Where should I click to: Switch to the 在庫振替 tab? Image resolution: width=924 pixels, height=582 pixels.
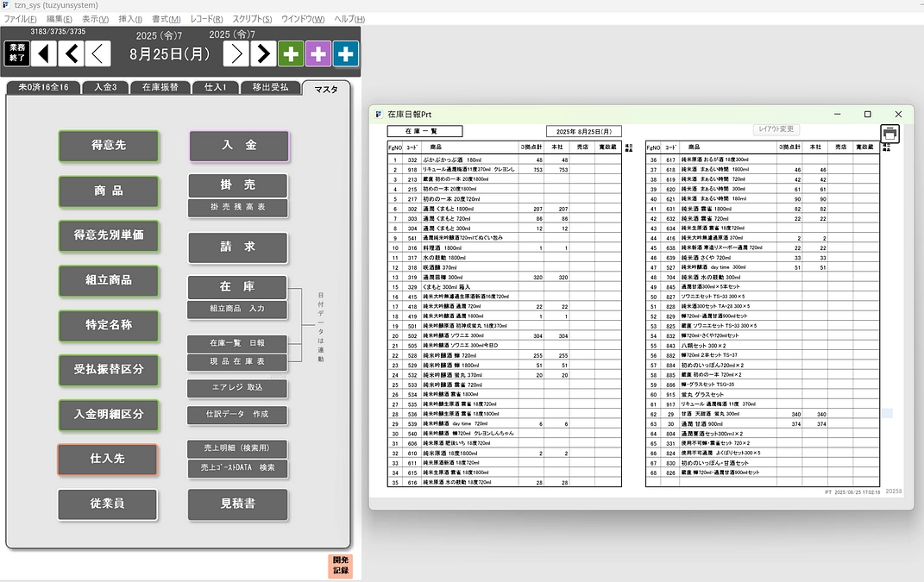click(160, 87)
